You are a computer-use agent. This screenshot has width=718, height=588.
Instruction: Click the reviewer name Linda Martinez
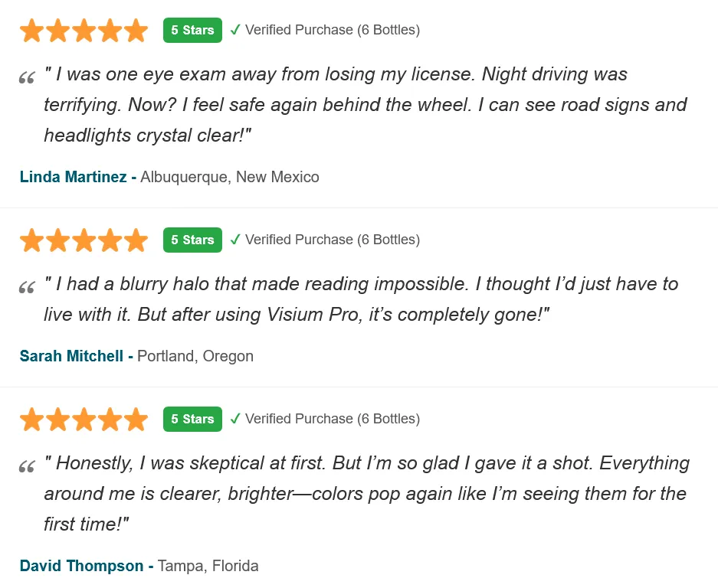click(x=74, y=177)
